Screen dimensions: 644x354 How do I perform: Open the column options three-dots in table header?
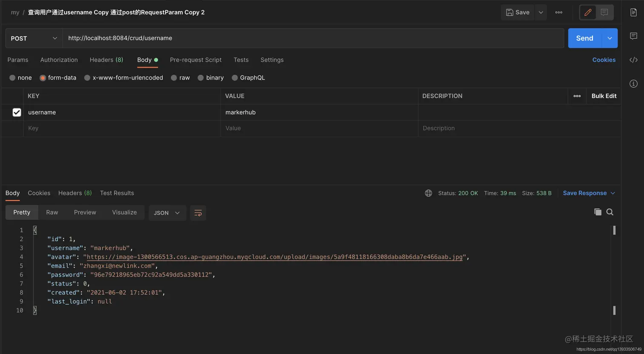click(x=577, y=96)
